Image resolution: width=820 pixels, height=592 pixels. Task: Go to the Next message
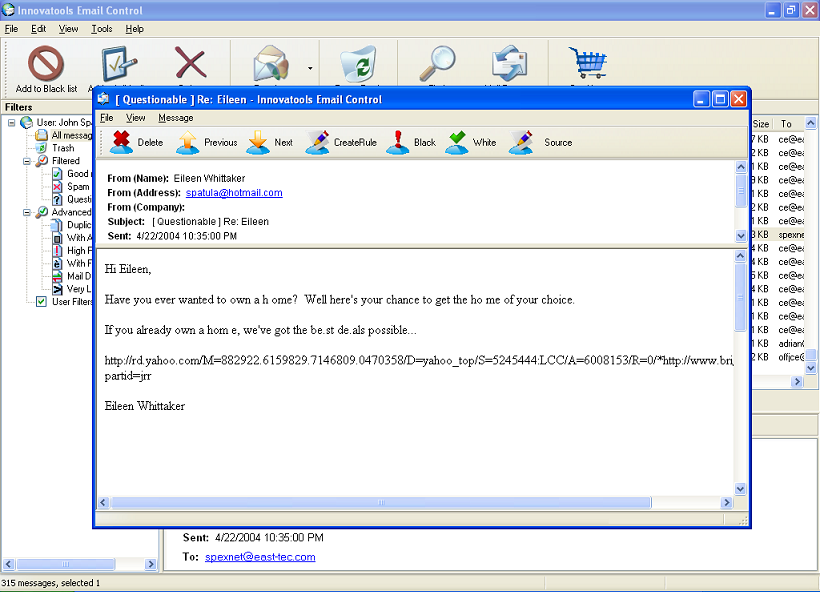pos(269,142)
